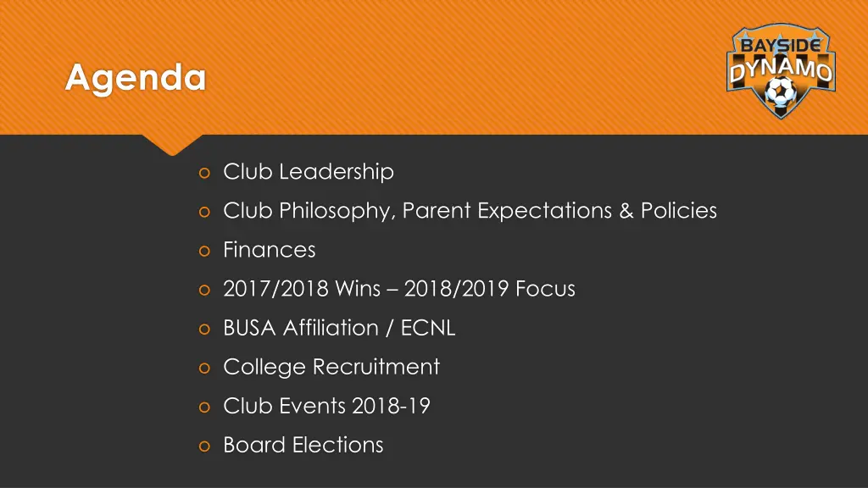Click the BUSA Affiliation / ECNL item
The height and width of the screenshot is (488, 868).
(x=339, y=328)
